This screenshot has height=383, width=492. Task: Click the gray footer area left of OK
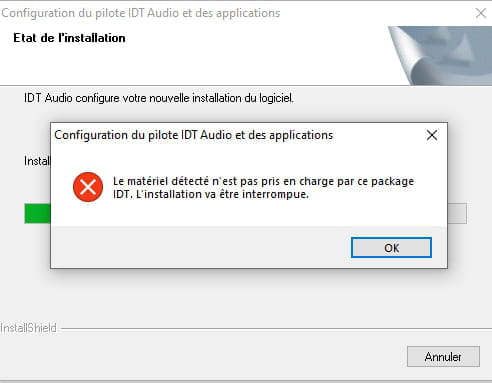coord(200,247)
